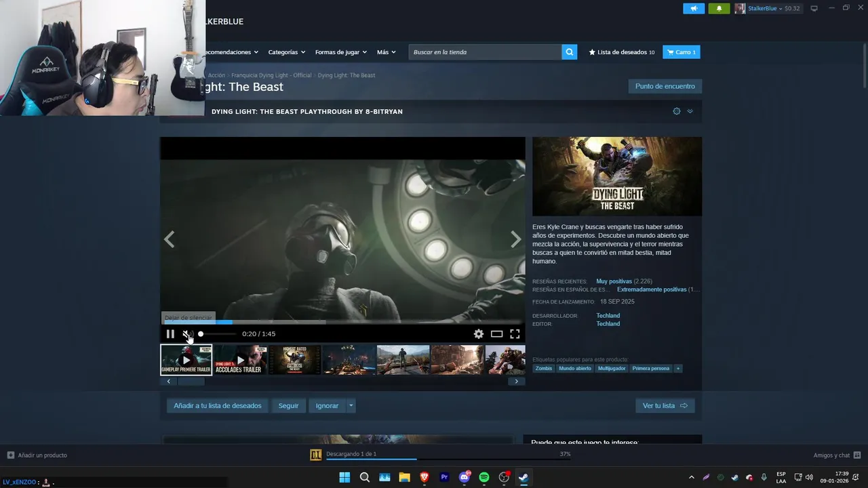Open Lista de deseados
The width and height of the screenshot is (868, 488).
coord(622,52)
